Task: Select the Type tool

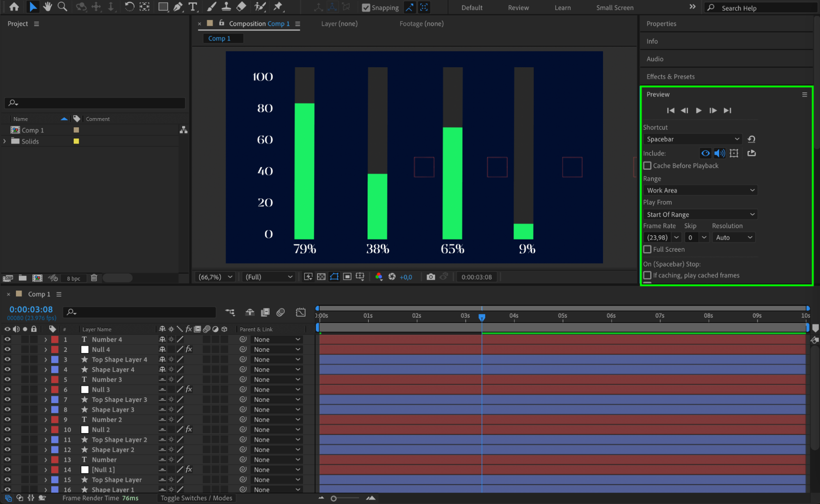Action: (x=192, y=7)
